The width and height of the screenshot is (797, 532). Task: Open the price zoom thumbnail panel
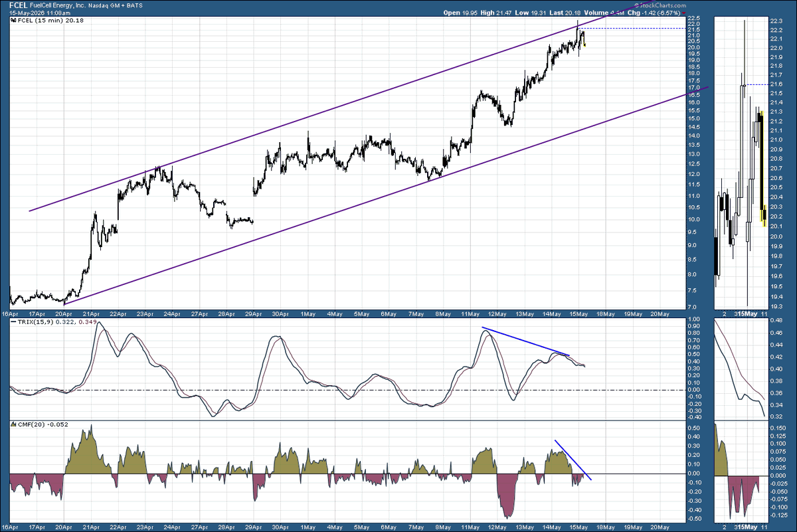click(740, 163)
